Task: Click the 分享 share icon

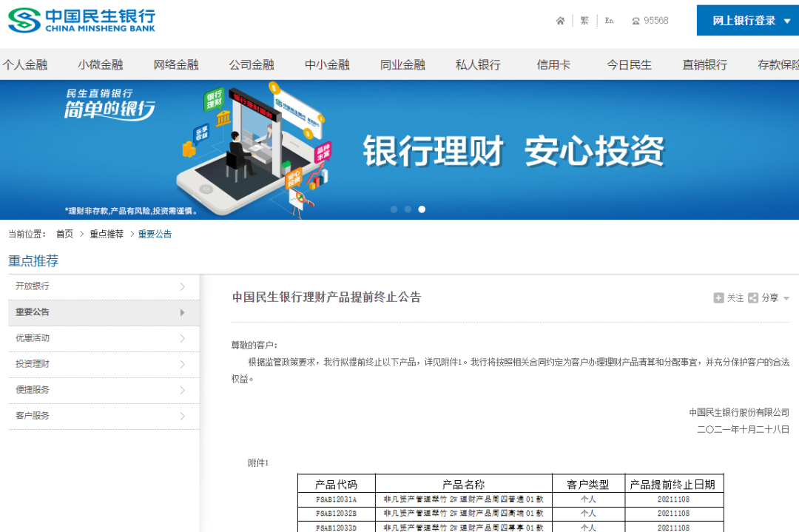Action: 753,298
